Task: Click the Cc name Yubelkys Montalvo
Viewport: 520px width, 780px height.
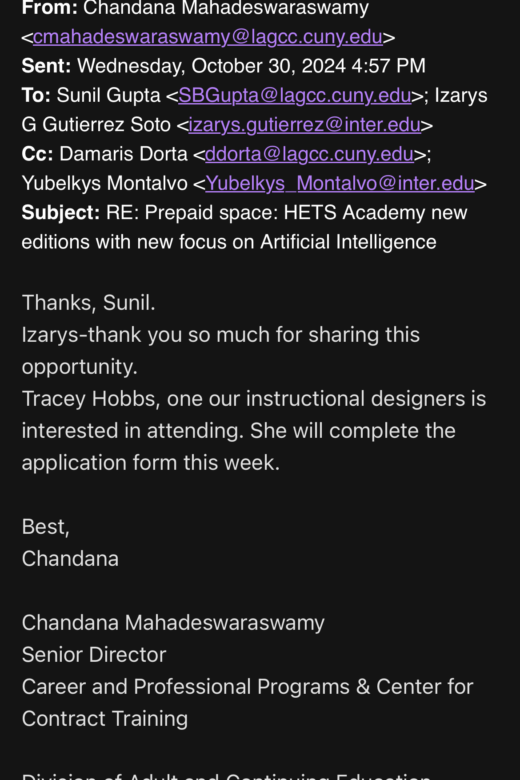Action: point(105,184)
